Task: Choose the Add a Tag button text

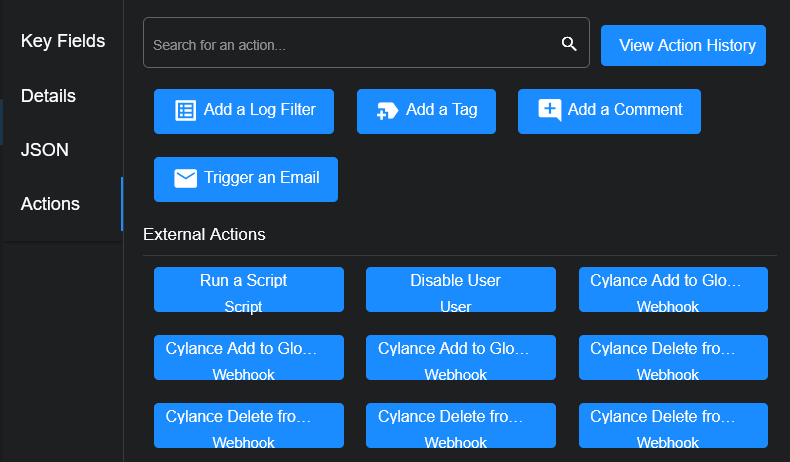Action: click(x=441, y=110)
